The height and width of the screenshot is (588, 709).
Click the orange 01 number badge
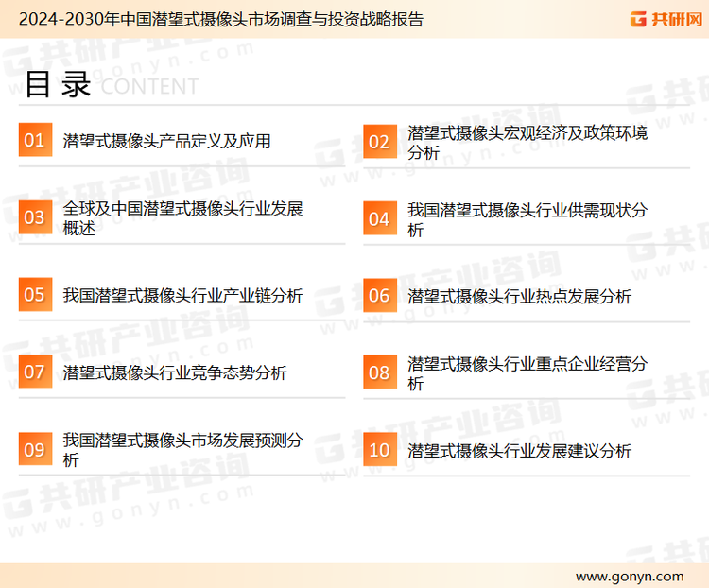(x=35, y=140)
